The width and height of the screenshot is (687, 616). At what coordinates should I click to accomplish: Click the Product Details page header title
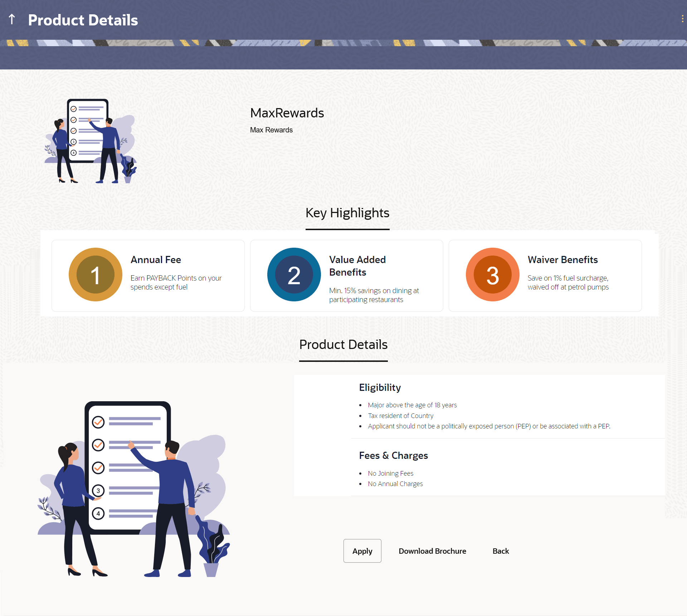83,20
